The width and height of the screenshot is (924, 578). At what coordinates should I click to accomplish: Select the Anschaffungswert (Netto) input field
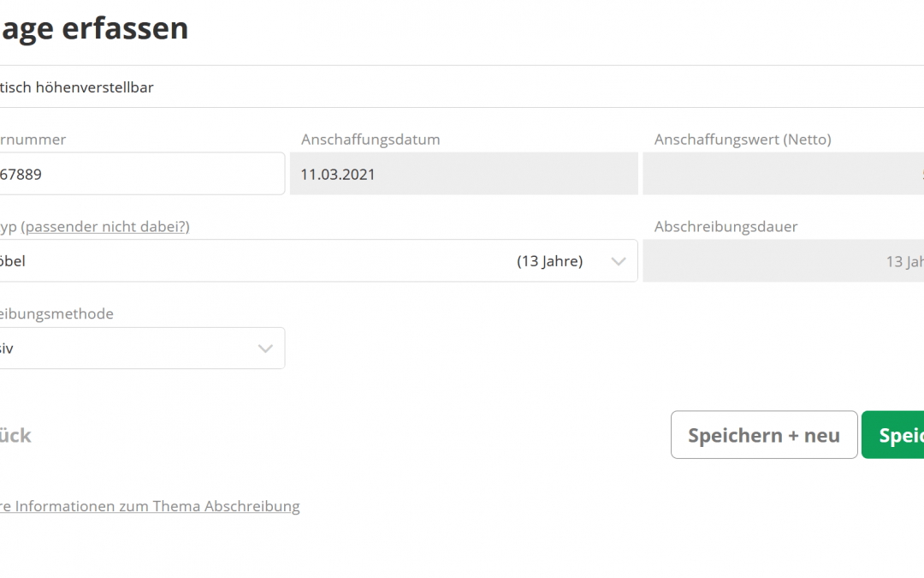tap(783, 174)
